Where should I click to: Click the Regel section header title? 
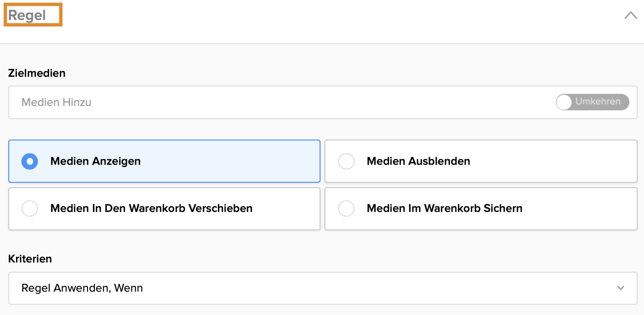[x=27, y=16]
